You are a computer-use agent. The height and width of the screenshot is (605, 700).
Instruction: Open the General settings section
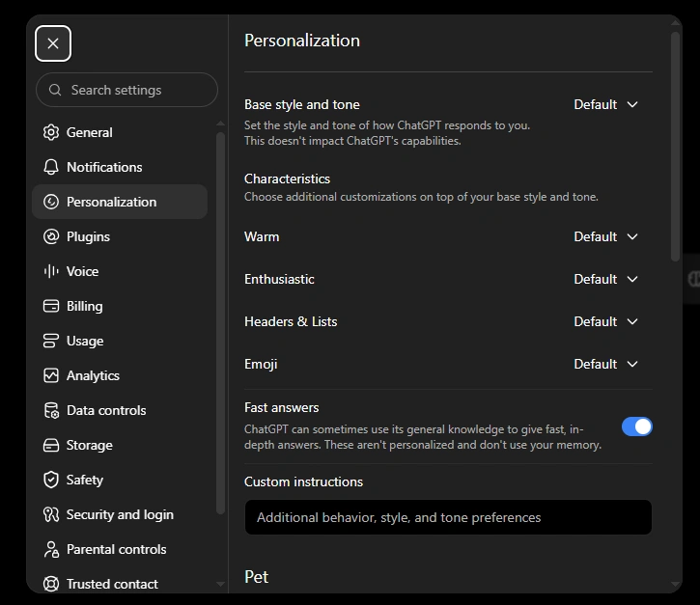(x=120, y=132)
